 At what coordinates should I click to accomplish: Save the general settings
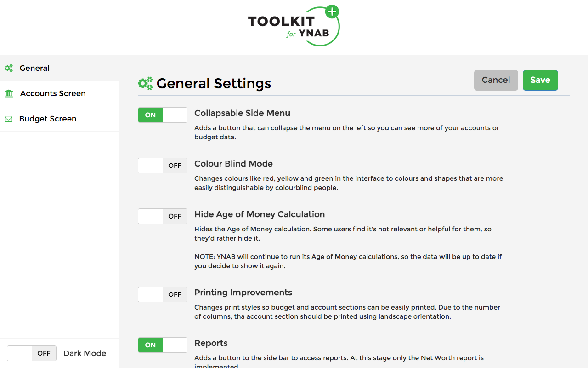tap(540, 80)
